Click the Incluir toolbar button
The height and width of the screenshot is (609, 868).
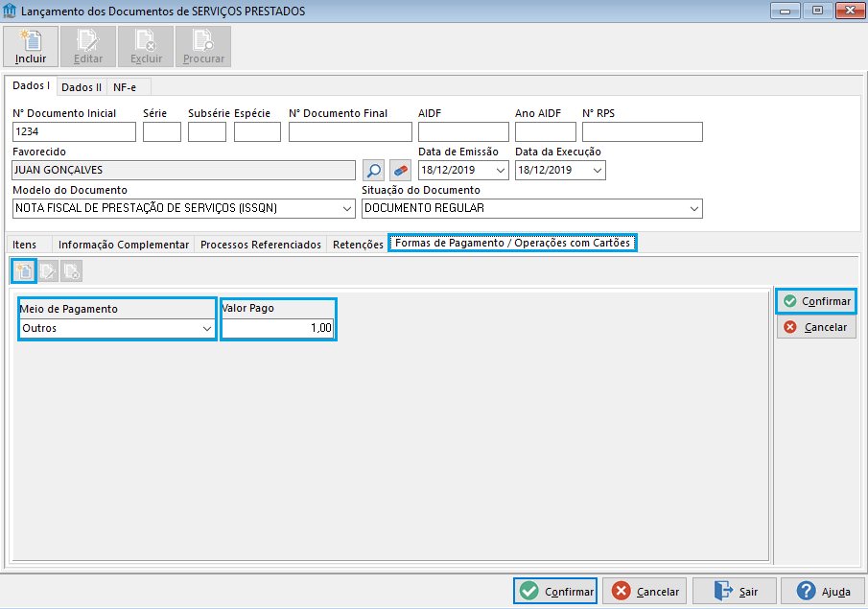[x=31, y=46]
